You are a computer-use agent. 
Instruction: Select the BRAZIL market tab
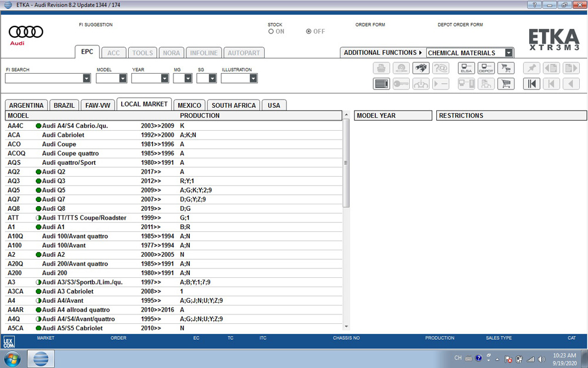click(x=64, y=105)
